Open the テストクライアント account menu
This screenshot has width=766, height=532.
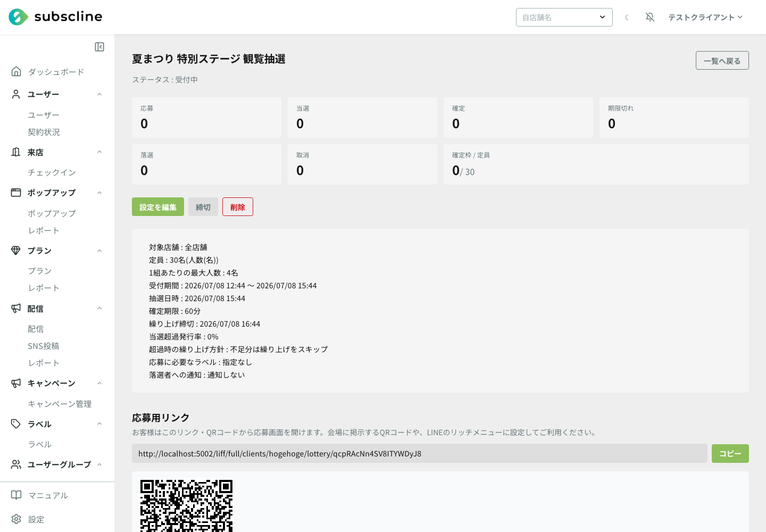pyautogui.click(x=705, y=18)
